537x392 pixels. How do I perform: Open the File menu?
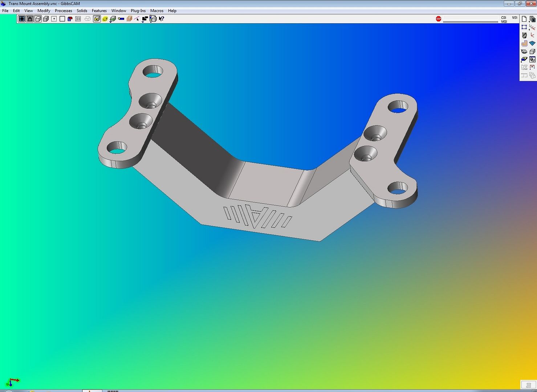tap(5, 11)
